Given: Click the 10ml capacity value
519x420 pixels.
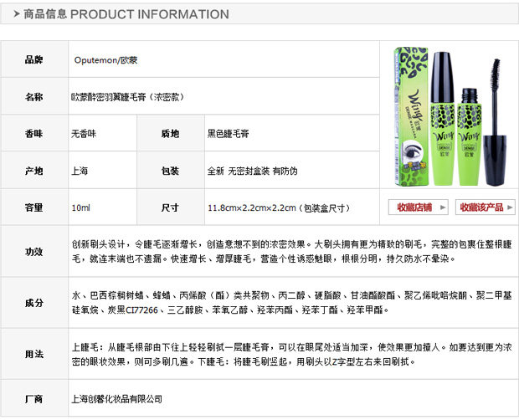Looking at the screenshot, I should pyautogui.click(x=80, y=207).
